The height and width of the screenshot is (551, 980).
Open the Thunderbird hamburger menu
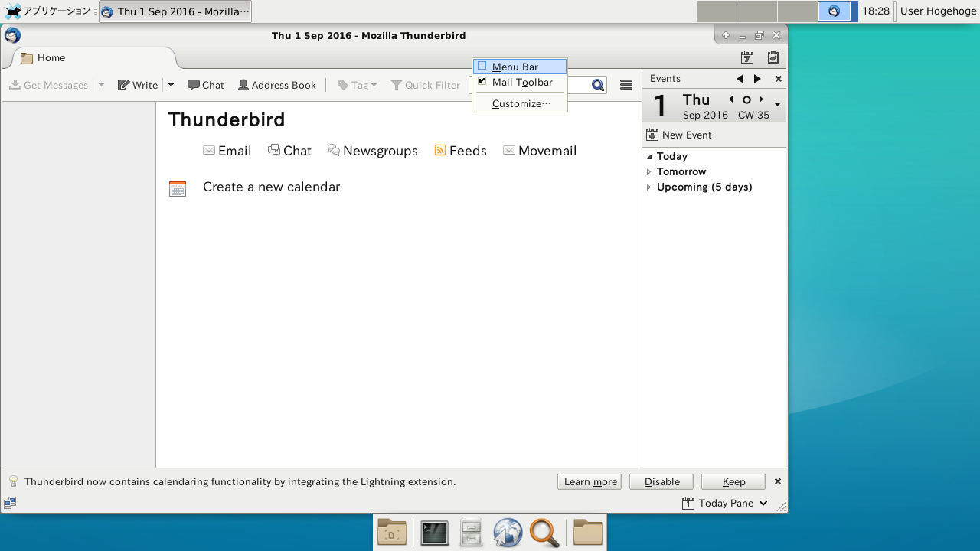[626, 85]
